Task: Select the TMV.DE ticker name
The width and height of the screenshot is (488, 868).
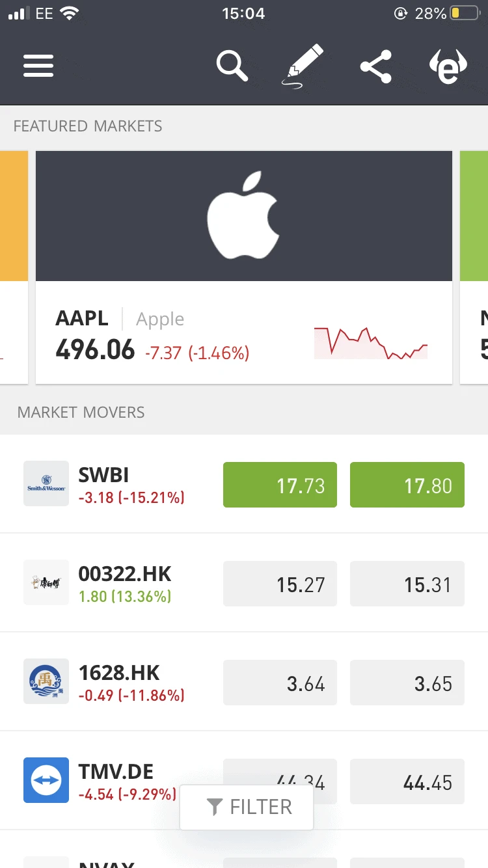Action: click(116, 772)
